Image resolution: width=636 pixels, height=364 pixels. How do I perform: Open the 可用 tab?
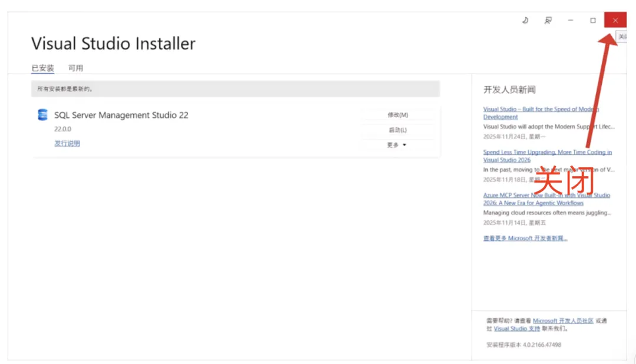click(75, 68)
